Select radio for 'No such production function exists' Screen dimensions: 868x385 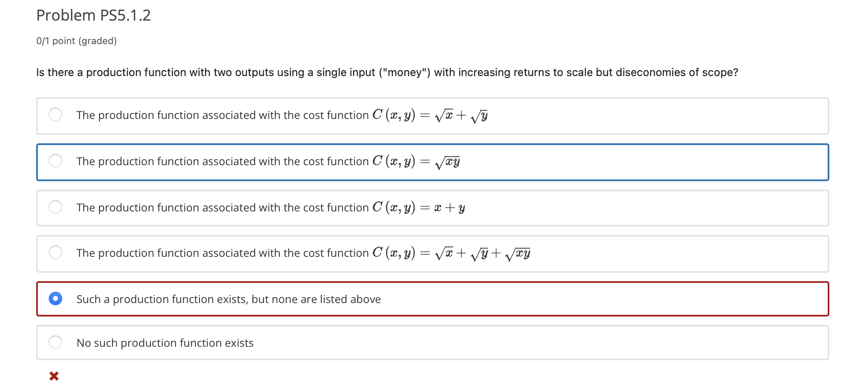pyautogui.click(x=56, y=343)
